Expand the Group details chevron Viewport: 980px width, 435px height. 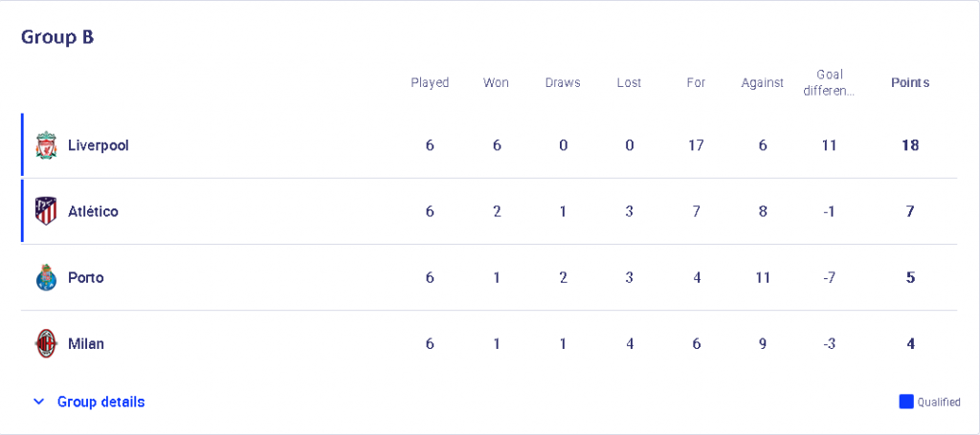click(38, 402)
